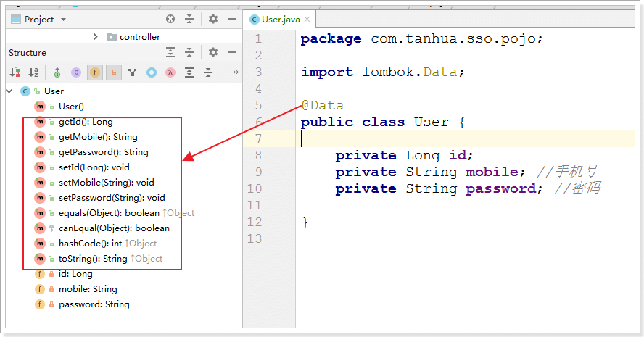Select hashCode(): int method
Image resolution: width=644 pixels, height=337 pixels.
[90, 243]
